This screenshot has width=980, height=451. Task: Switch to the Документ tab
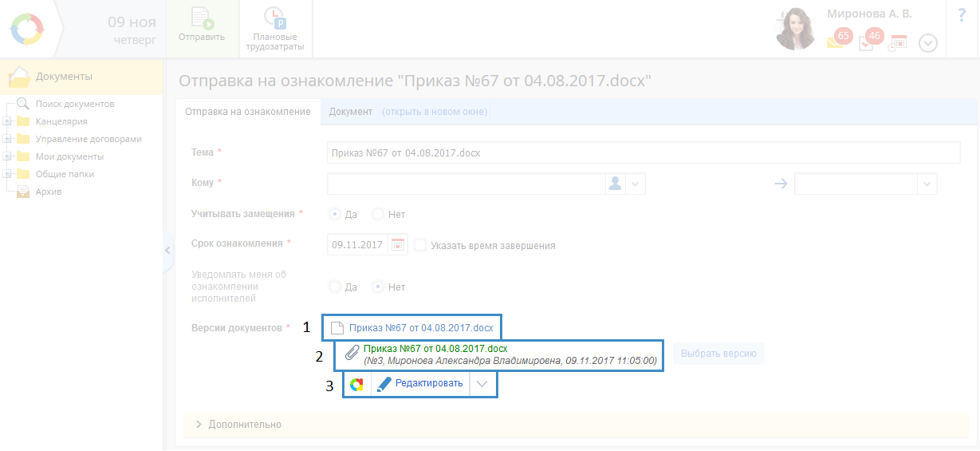[351, 112]
